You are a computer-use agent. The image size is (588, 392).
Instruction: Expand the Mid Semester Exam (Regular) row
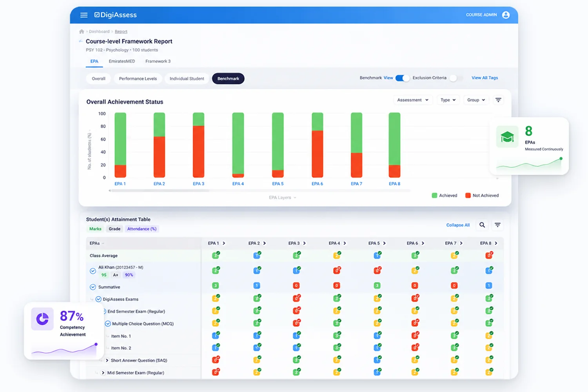click(x=103, y=373)
